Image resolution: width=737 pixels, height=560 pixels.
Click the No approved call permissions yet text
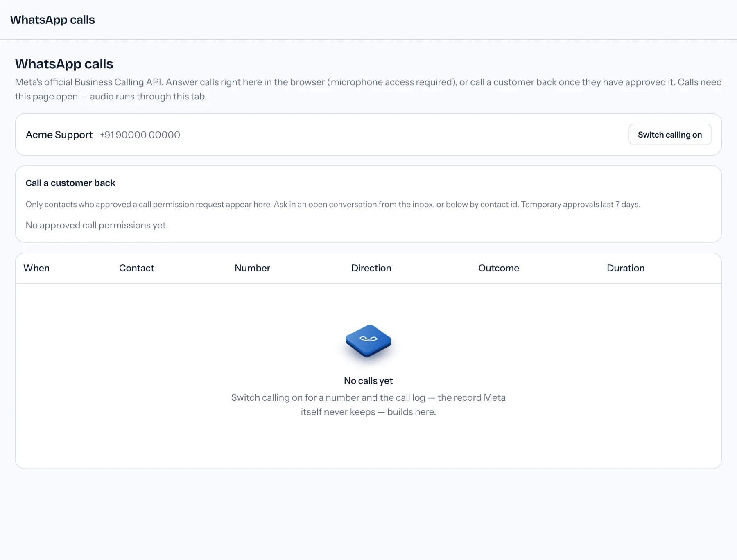pos(97,225)
